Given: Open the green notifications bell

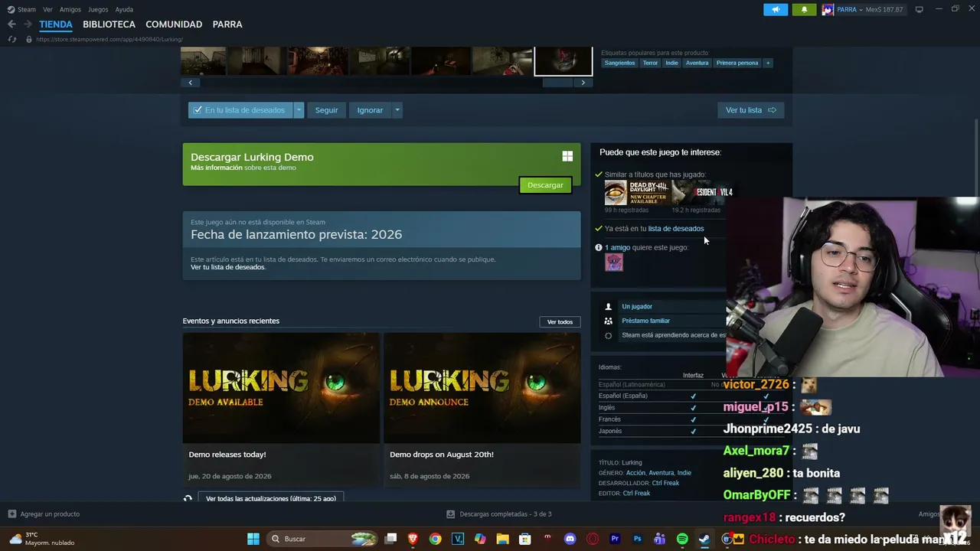Looking at the screenshot, I should pos(804,10).
